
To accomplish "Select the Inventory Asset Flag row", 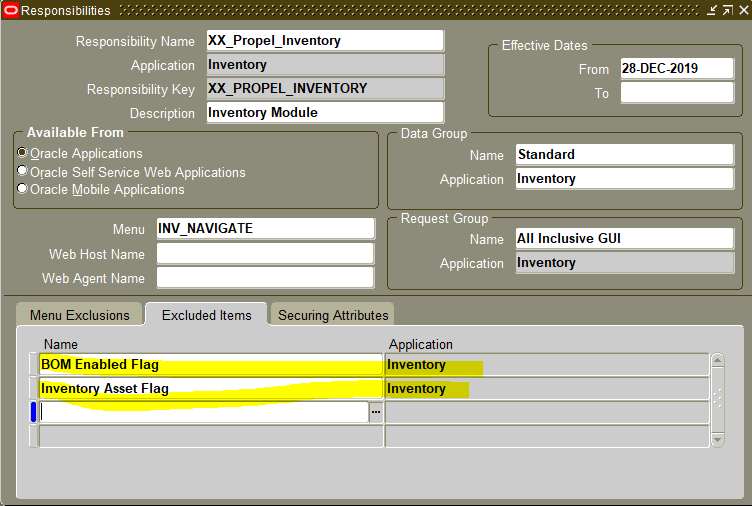I will [211, 388].
